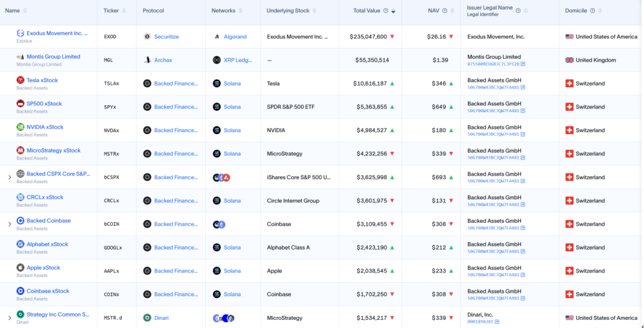Click the SPYx ticker cell
The image size is (644, 328).
click(111, 107)
